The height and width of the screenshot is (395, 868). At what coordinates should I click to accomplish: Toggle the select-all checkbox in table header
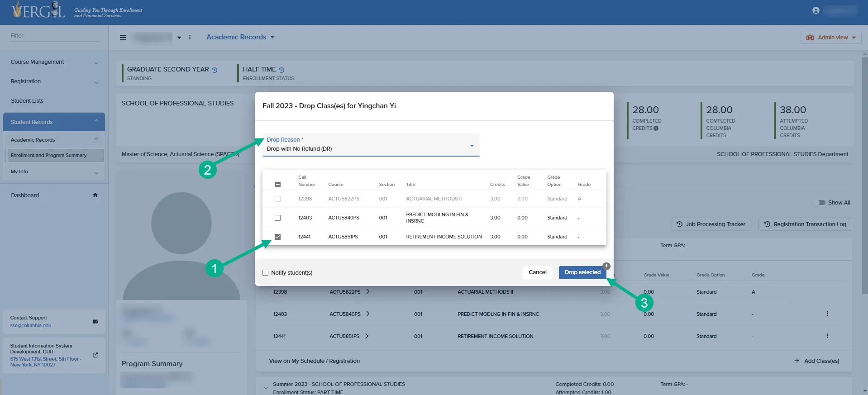tap(278, 185)
